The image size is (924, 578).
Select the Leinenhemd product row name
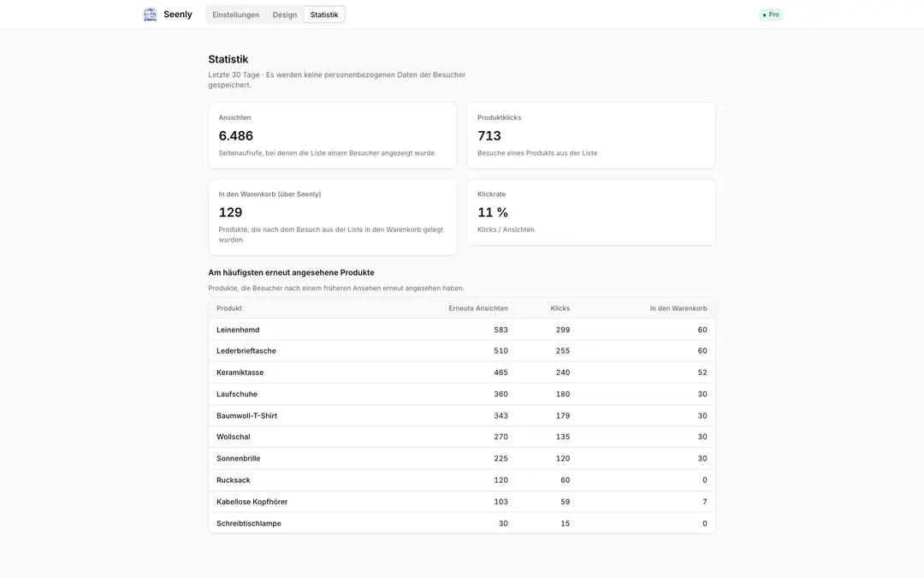pos(238,330)
